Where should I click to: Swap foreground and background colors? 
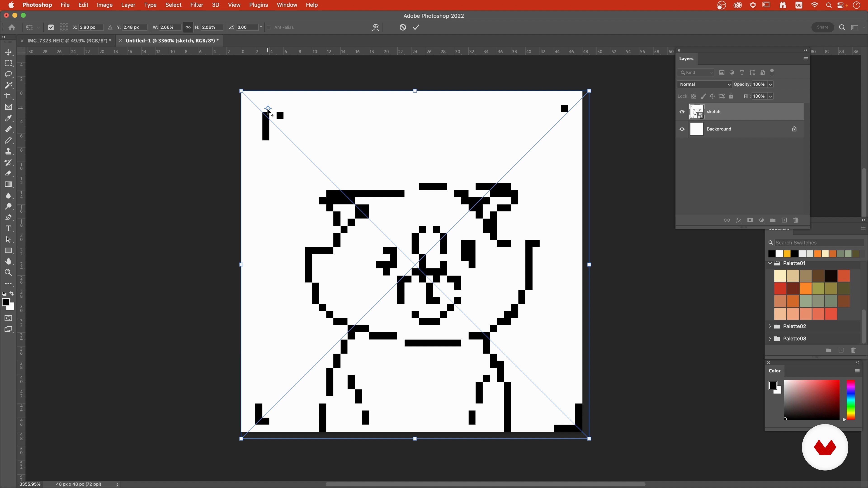(12, 294)
